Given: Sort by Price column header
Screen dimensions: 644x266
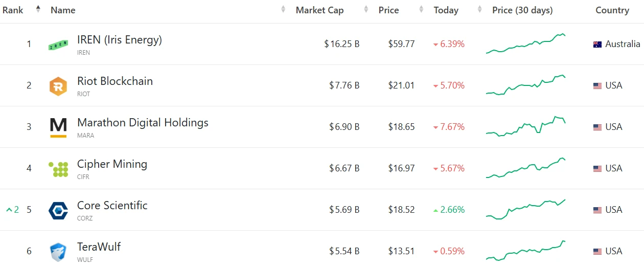Looking at the screenshot, I should (388, 10).
